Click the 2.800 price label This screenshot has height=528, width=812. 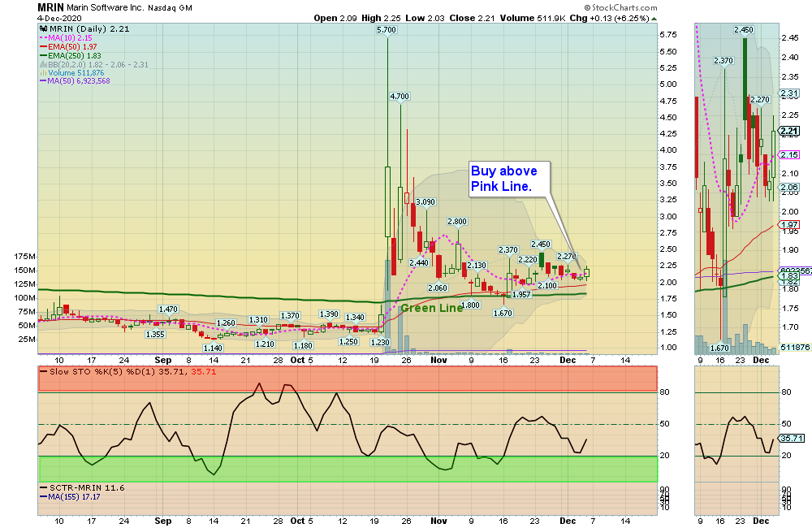[457, 222]
